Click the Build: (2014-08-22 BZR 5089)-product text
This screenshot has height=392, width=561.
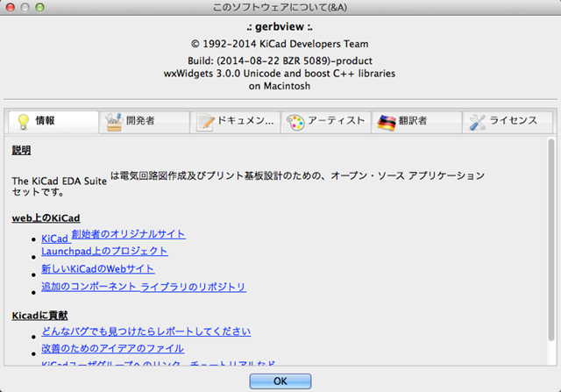280,61
